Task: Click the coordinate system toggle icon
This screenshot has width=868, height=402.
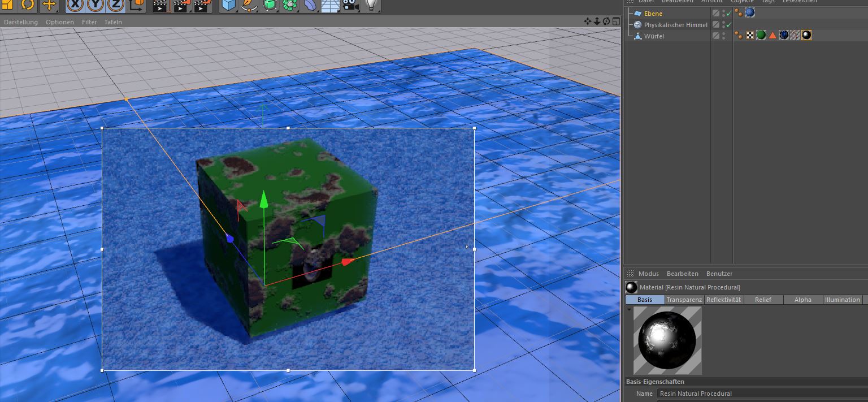Action: click(137, 5)
